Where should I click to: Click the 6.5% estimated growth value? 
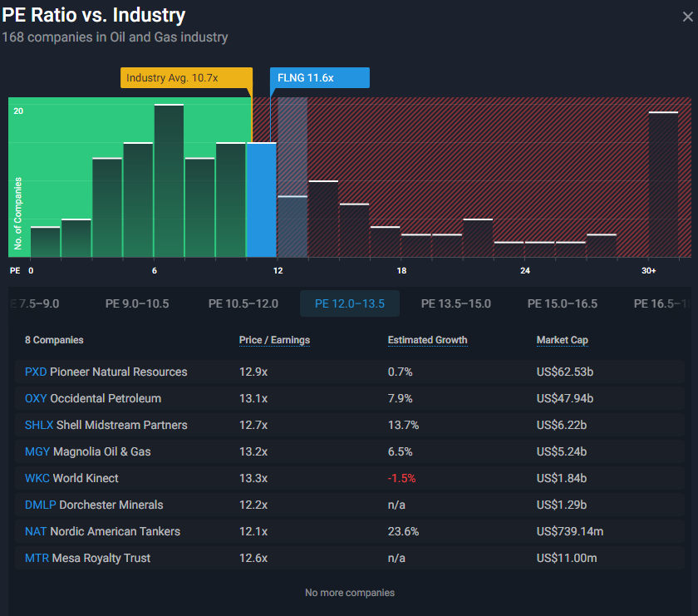click(x=401, y=451)
